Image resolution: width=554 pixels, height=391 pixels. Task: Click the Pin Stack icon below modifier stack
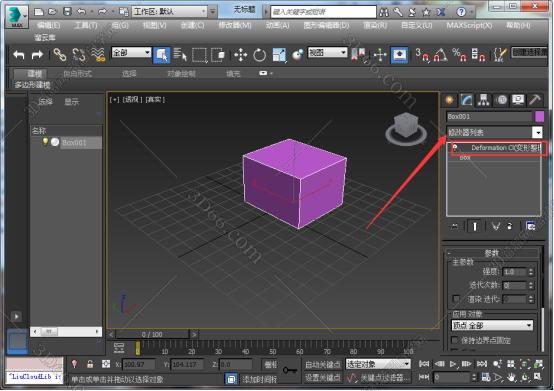coord(455,226)
